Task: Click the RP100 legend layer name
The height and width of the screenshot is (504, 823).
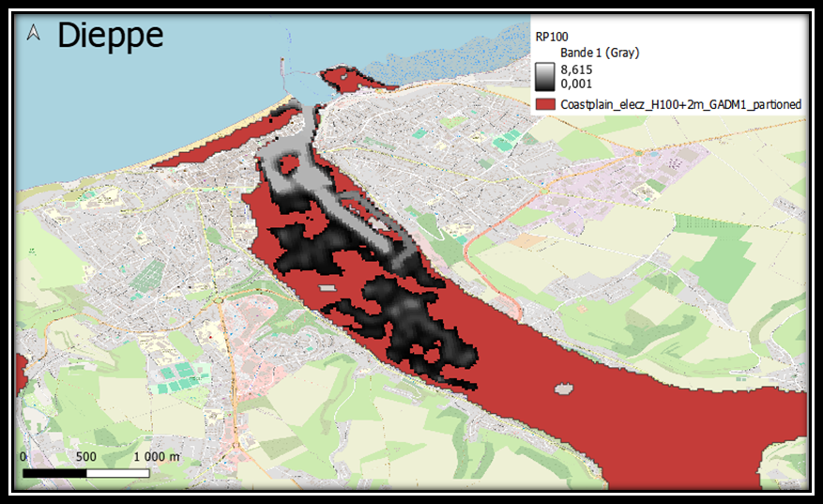Action: pos(552,35)
